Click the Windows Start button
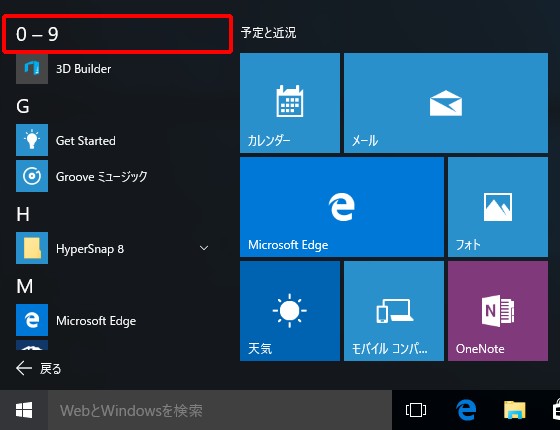 click(x=24, y=410)
